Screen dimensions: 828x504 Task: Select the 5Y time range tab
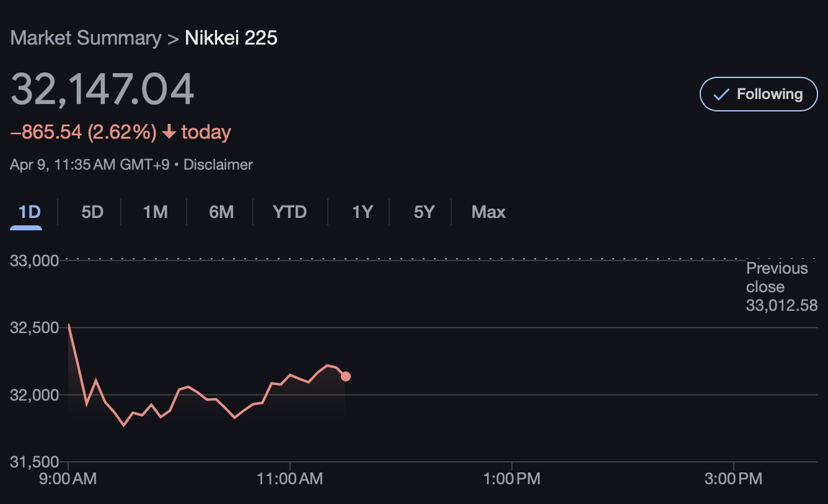pyautogui.click(x=425, y=212)
